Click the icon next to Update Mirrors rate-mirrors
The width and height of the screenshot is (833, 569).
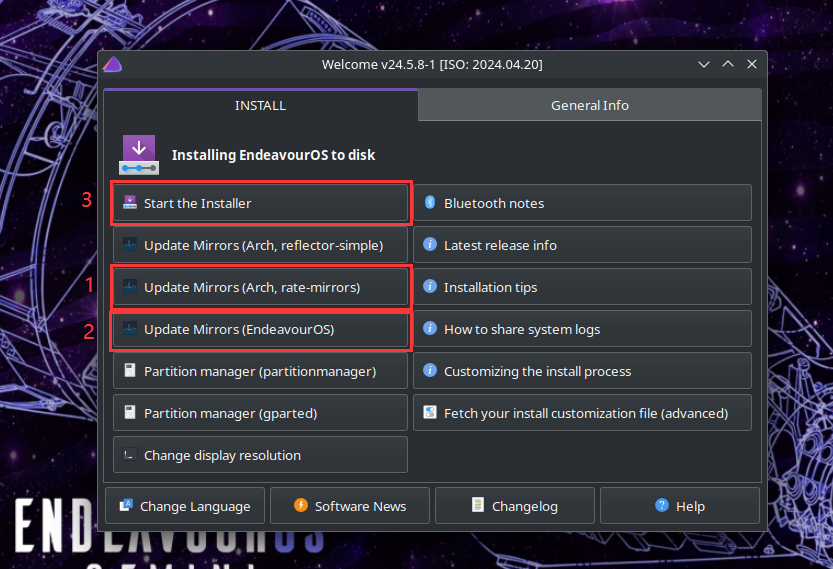tap(130, 286)
